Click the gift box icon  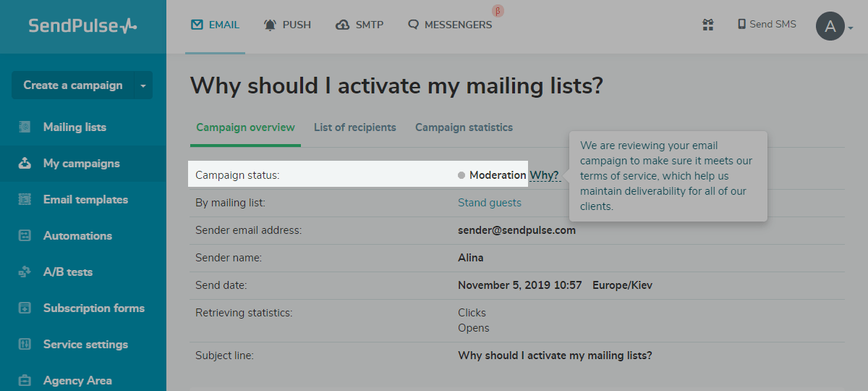(708, 25)
